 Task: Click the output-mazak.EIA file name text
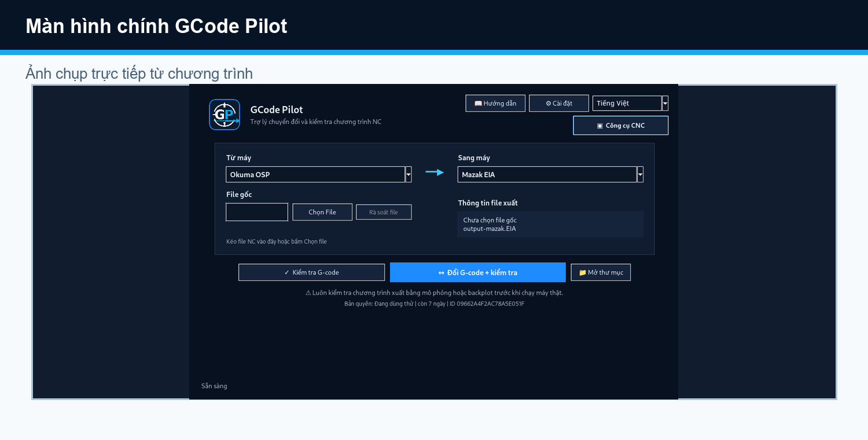[490, 229]
